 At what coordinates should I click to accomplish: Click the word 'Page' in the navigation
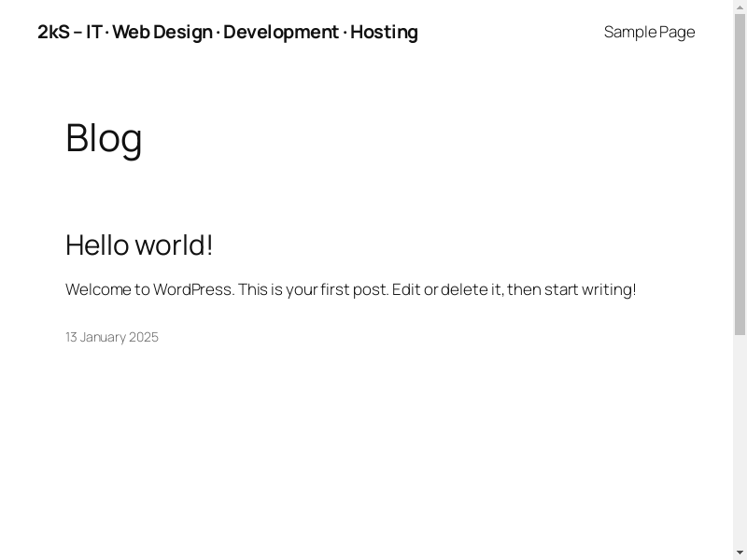click(x=677, y=32)
